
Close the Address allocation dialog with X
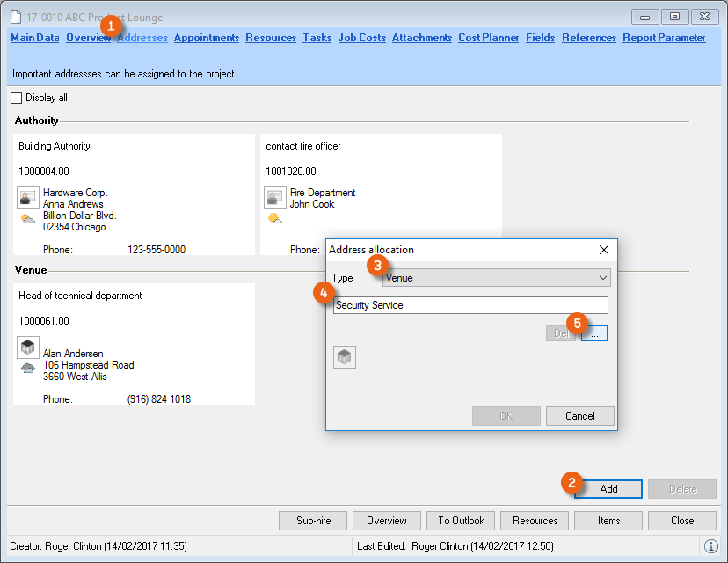point(604,250)
